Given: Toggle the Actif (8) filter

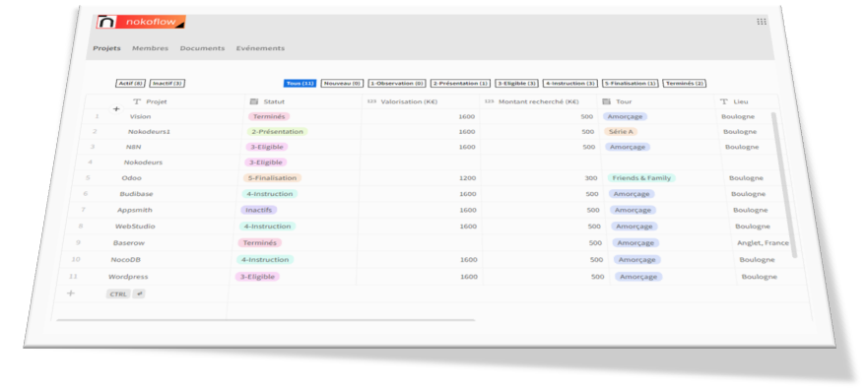Looking at the screenshot, I should click(131, 84).
